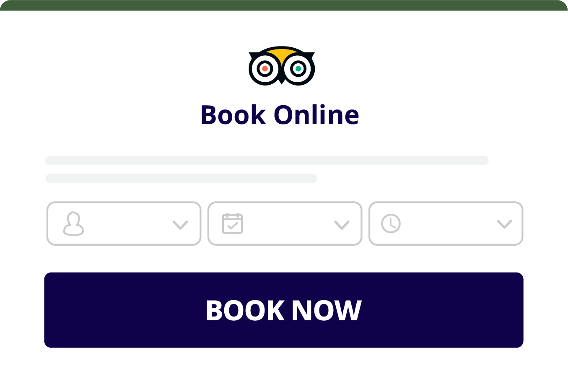Open the reservation date selector field
Image resolution: width=568 pixels, height=392 pixels.
285,223
